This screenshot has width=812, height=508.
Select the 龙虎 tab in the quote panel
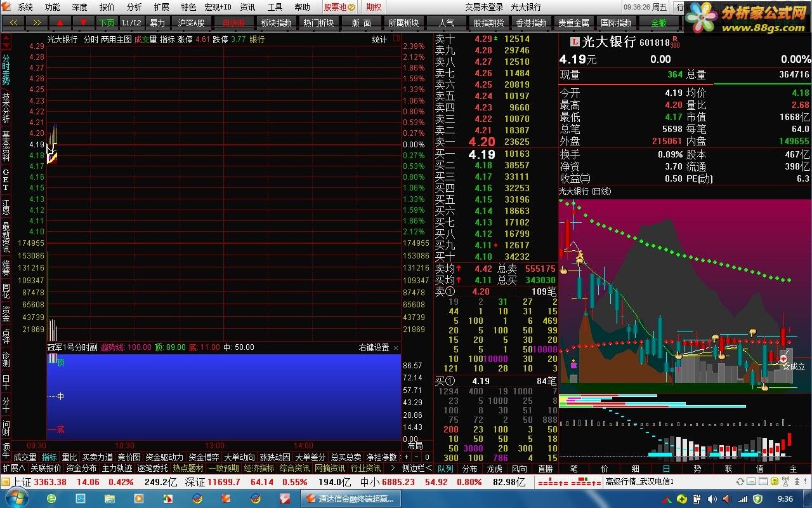pos(495,469)
